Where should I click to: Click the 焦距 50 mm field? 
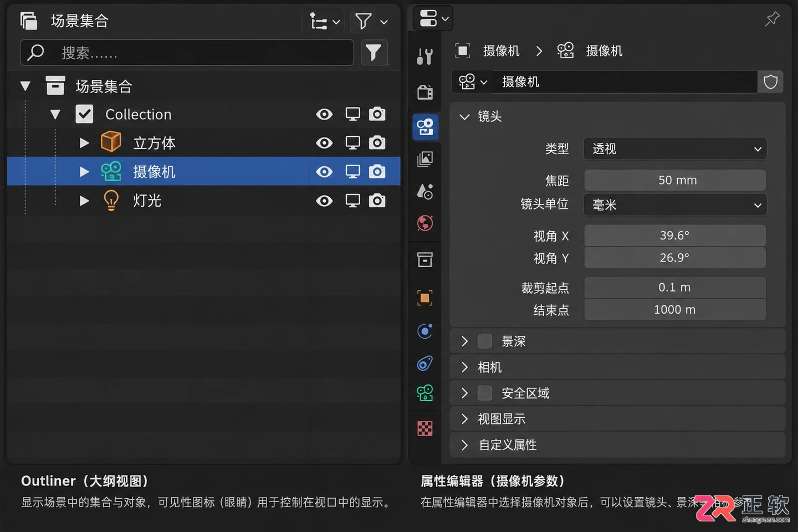tap(675, 180)
